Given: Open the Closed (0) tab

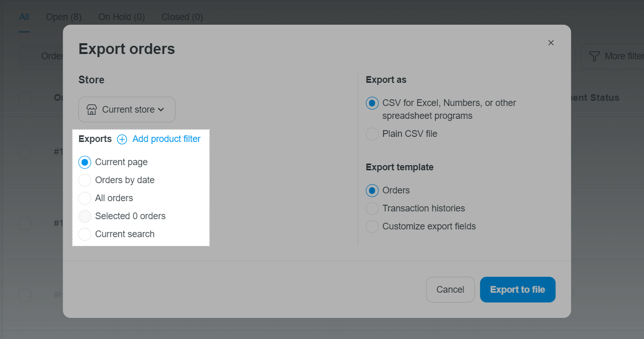Looking at the screenshot, I should pos(182,17).
